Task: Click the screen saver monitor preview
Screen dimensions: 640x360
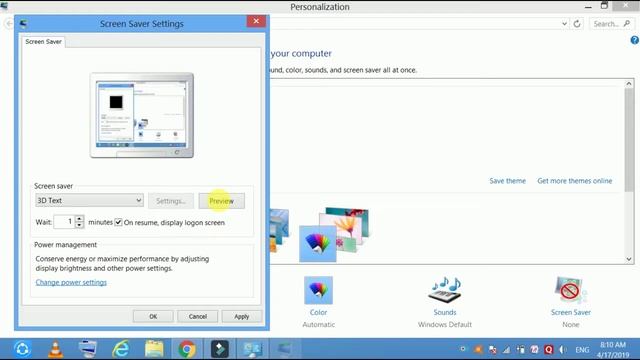Action: pyautogui.click(x=142, y=115)
